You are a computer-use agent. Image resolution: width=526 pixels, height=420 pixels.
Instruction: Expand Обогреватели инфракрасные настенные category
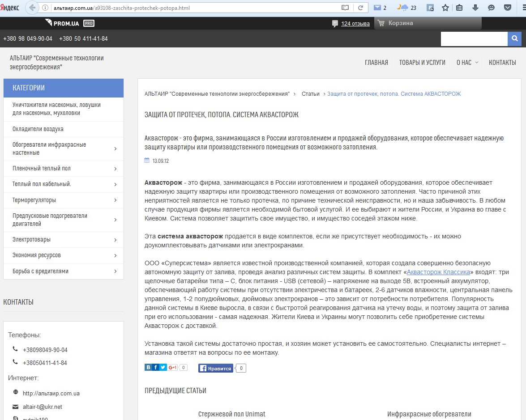click(115, 148)
